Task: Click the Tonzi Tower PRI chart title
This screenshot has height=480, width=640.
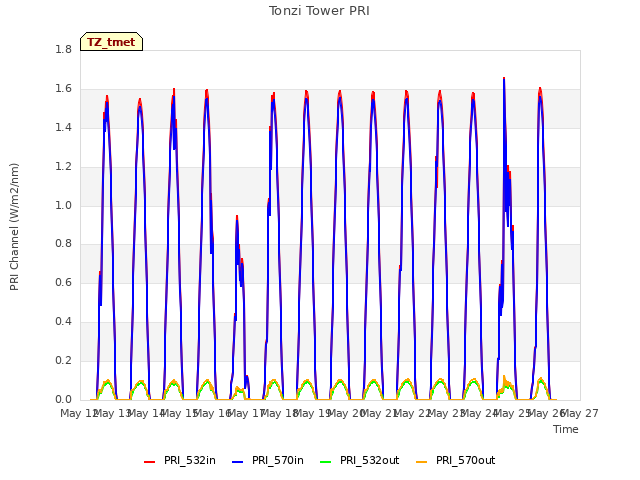Action: click(x=319, y=11)
